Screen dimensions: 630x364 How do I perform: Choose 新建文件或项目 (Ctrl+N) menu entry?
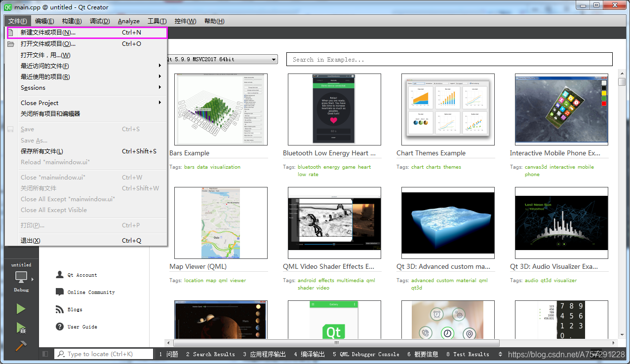[86, 33]
